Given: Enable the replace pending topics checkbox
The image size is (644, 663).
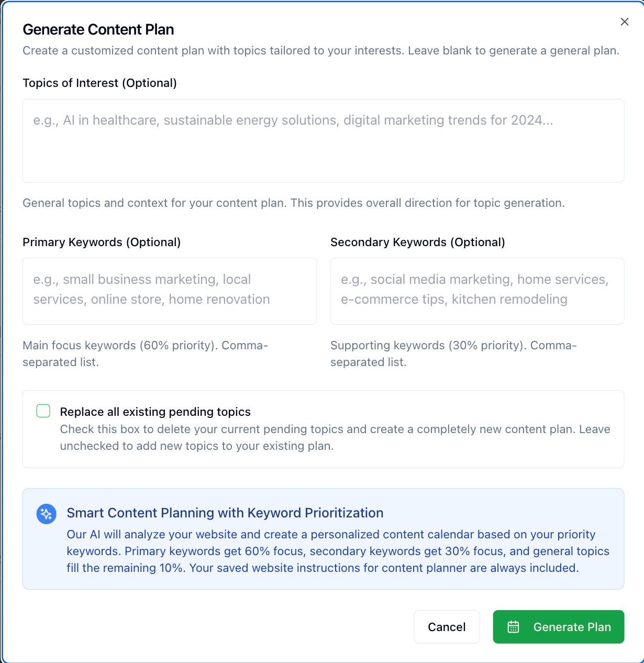Looking at the screenshot, I should [x=43, y=411].
